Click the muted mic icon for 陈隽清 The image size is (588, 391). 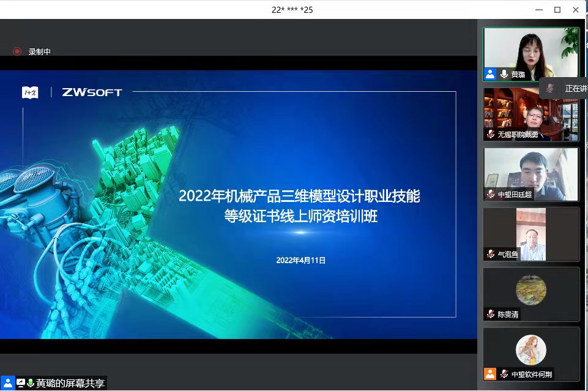[x=491, y=314]
